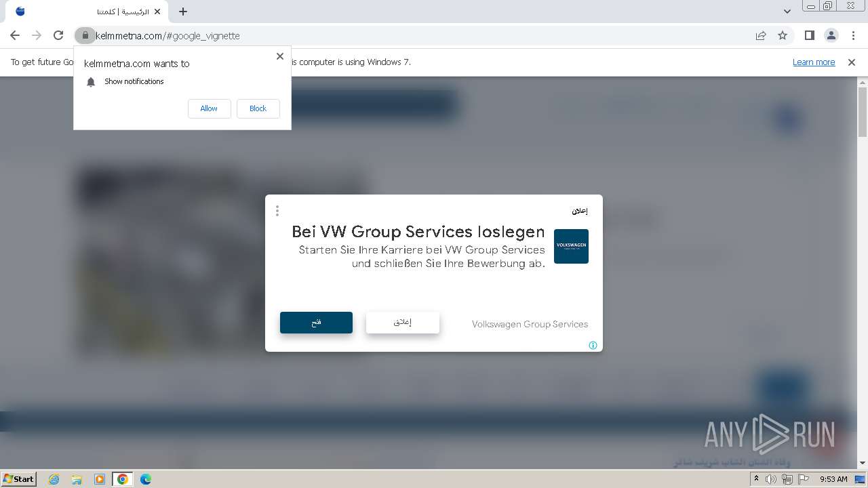Open site info via lock icon
Viewport: 868px width, 488px height.
pos(85,35)
